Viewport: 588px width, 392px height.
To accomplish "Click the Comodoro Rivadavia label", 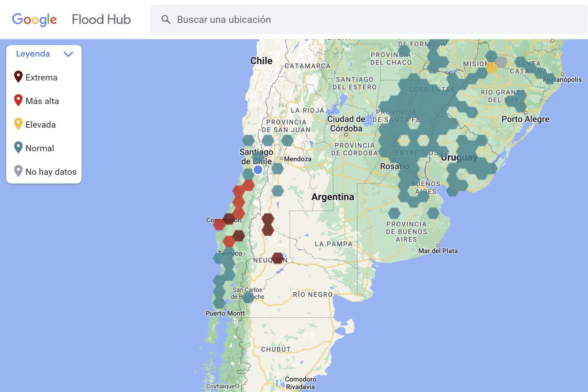I will pos(301,383).
